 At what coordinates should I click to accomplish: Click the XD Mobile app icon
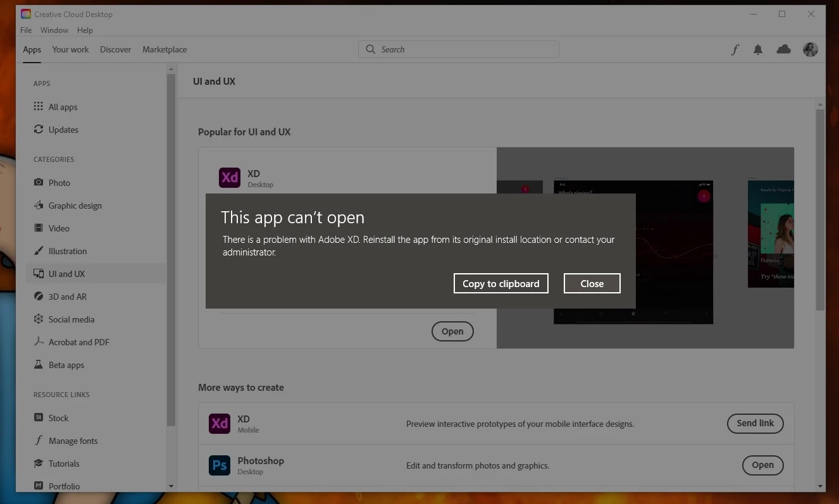[220, 423]
